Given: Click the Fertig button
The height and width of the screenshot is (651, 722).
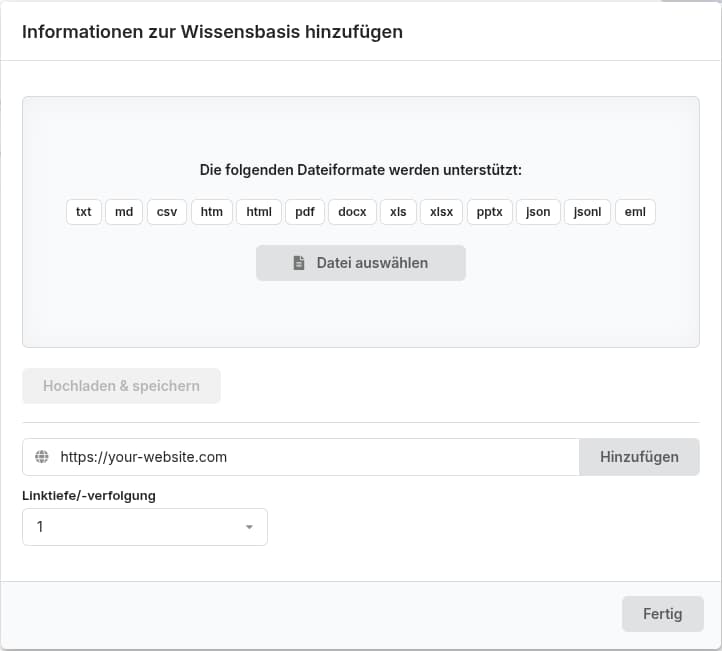Looking at the screenshot, I should pos(662,614).
